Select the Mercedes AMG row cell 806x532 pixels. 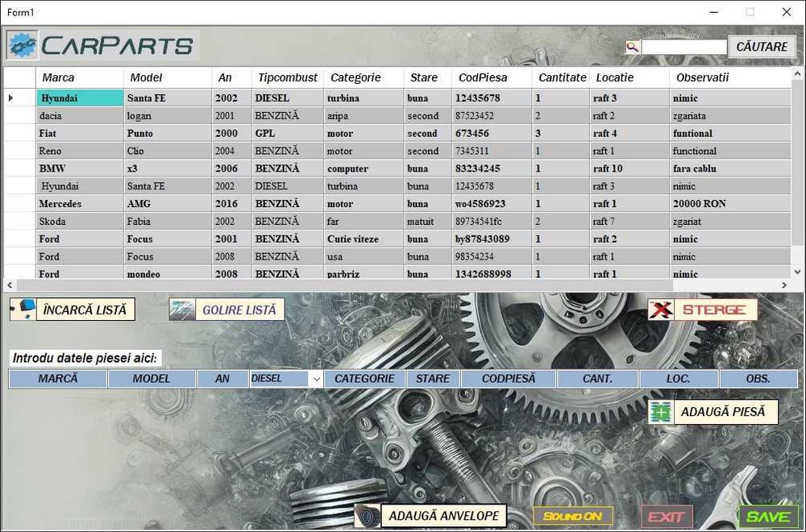pos(80,204)
